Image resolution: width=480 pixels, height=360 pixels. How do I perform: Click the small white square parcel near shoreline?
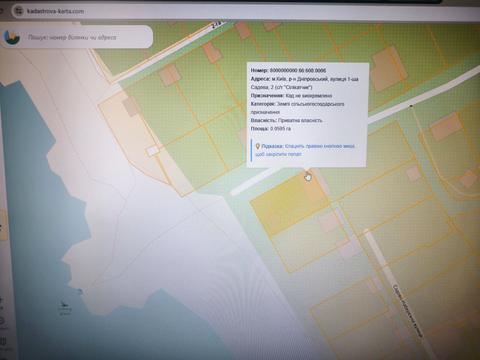(x=153, y=151)
